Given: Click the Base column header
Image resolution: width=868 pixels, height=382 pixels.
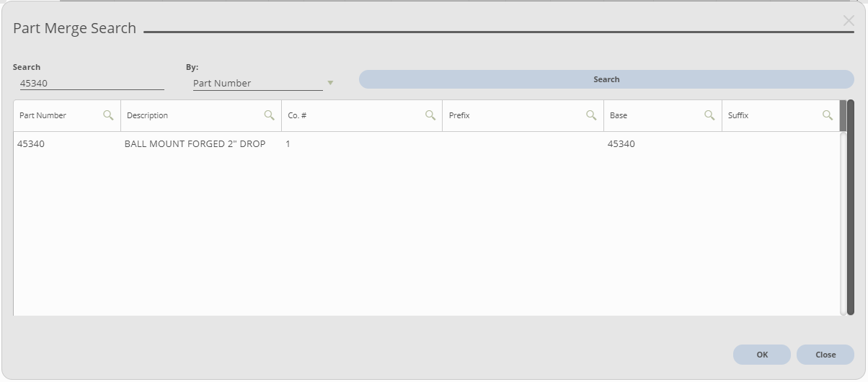Looking at the screenshot, I should (x=663, y=115).
